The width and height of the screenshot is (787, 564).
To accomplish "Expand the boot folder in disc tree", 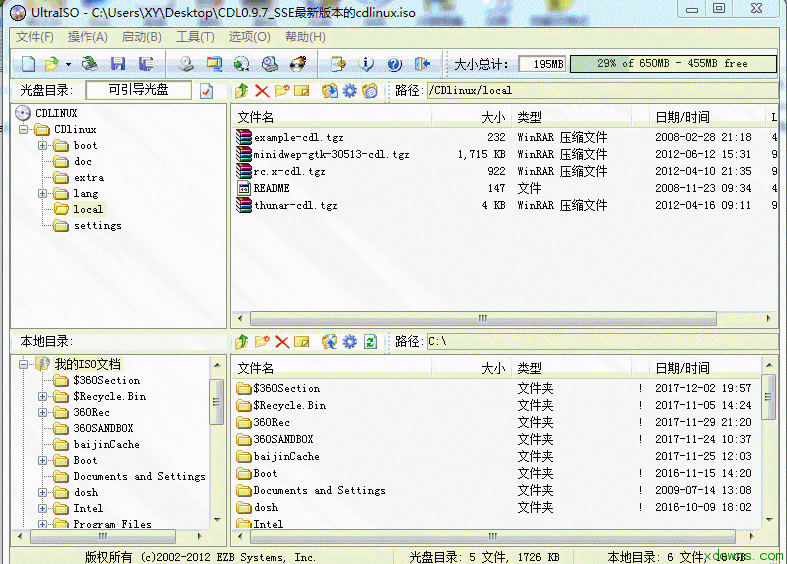I will tap(43, 146).
